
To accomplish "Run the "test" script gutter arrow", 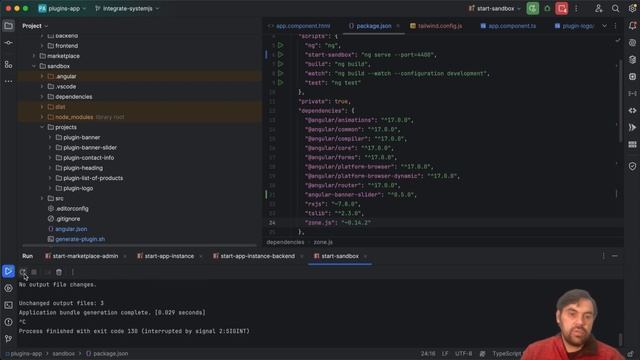I will 280,82.
